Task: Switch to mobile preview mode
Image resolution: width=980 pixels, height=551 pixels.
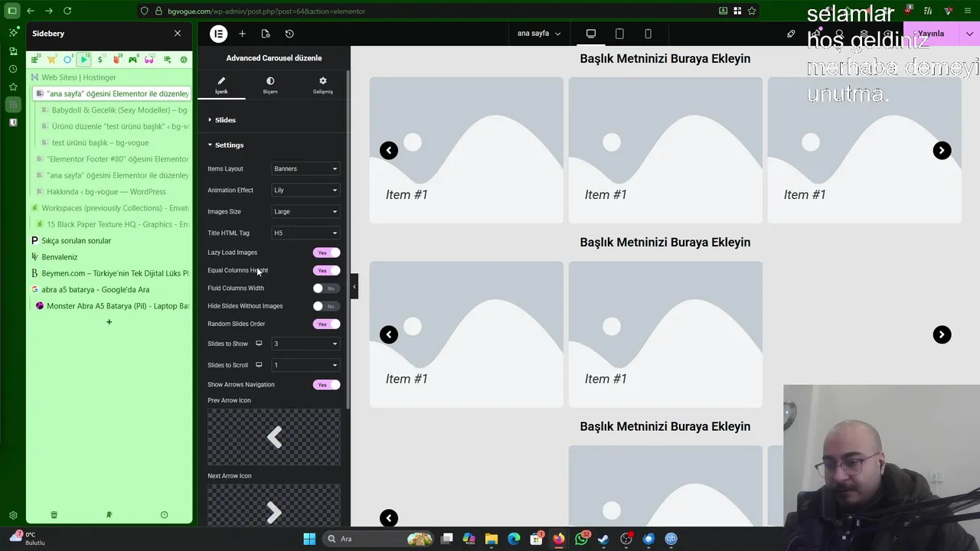Action: point(648,34)
